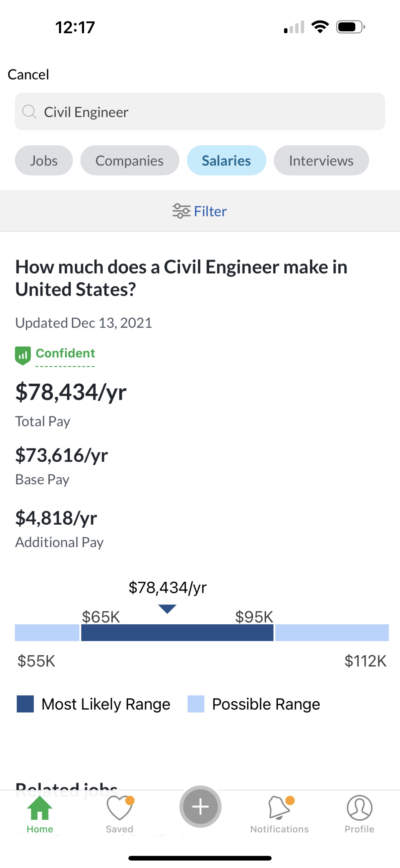Open the Profile icon

(359, 808)
